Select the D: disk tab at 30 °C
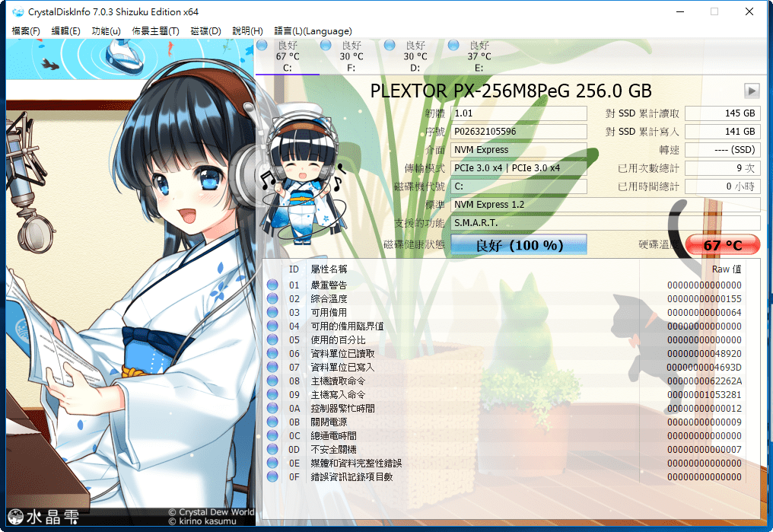 pyautogui.click(x=415, y=56)
